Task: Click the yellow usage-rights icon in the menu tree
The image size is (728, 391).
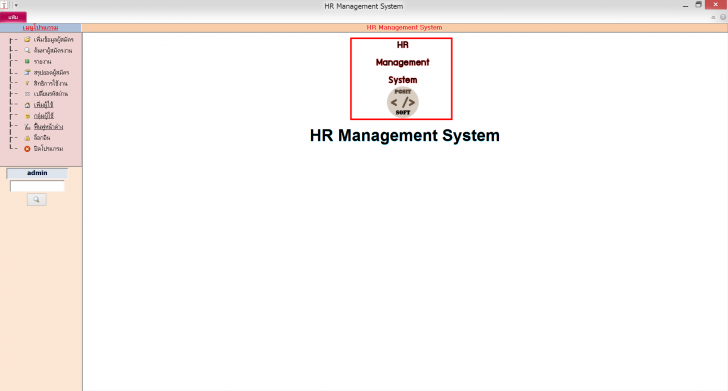Action: click(x=27, y=83)
